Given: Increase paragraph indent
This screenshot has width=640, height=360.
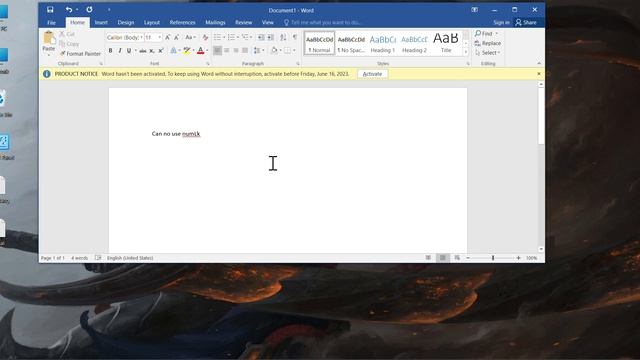Looking at the screenshot, I should coord(271,38).
